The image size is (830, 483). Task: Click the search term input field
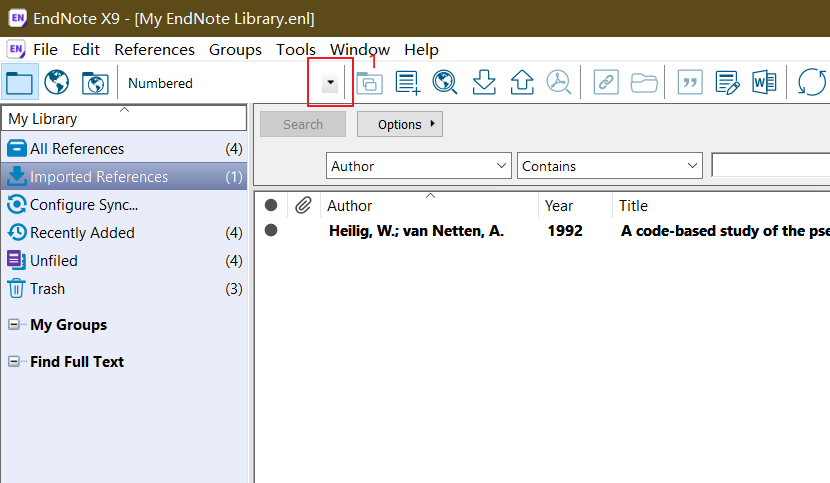771,165
